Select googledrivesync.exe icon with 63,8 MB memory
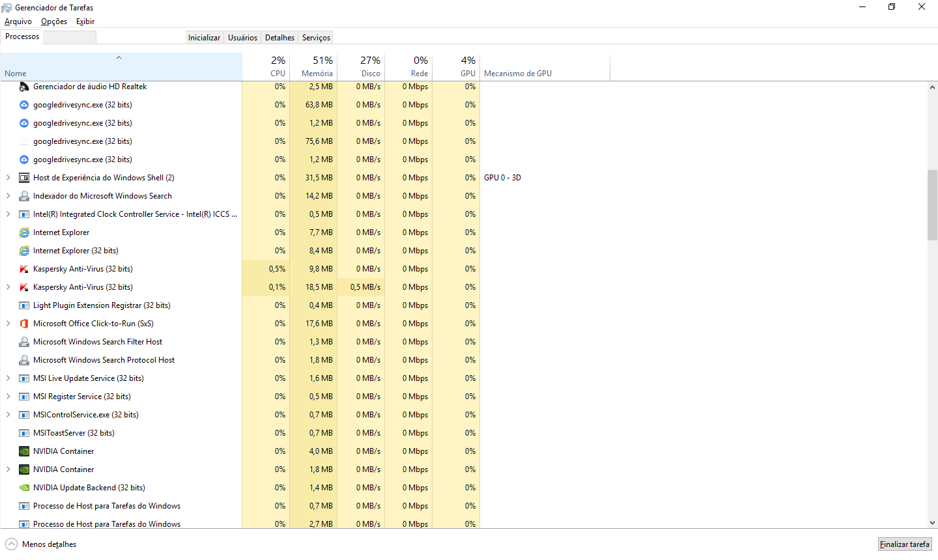Image resolution: width=938 pixels, height=560 pixels. [x=24, y=105]
